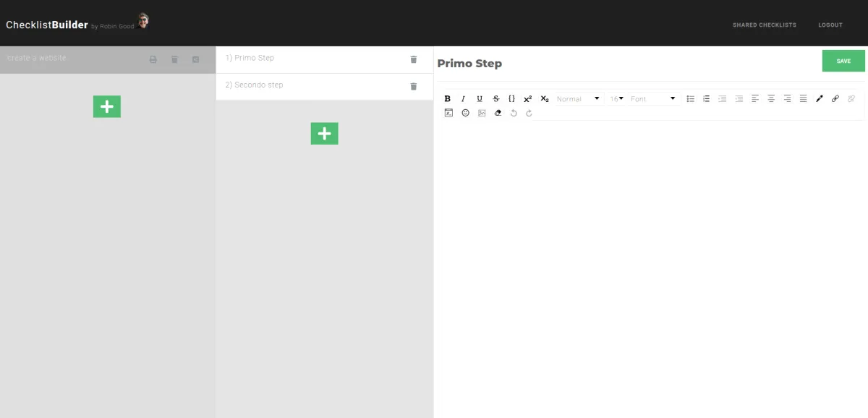
Task: Open the emoji picker
Action: pos(465,113)
